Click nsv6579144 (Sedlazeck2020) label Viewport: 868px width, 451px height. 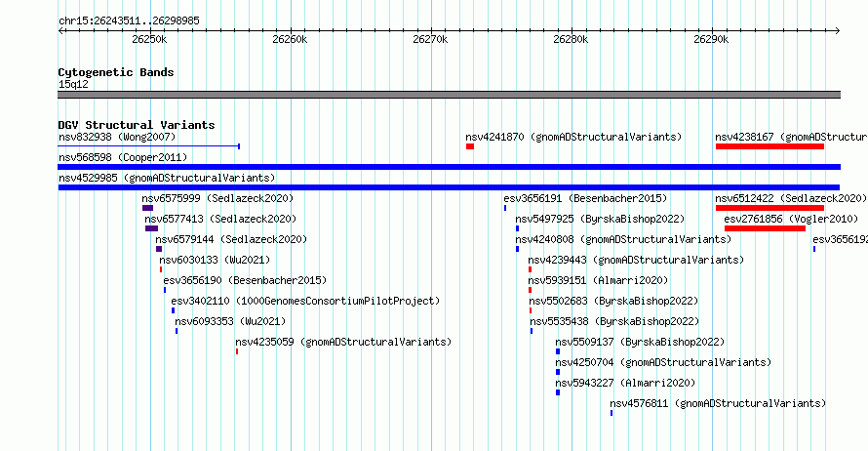click(x=231, y=239)
